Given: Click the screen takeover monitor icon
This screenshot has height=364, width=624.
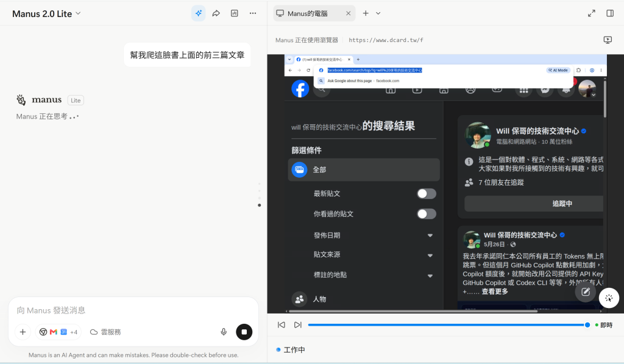Looking at the screenshot, I should tap(608, 40).
